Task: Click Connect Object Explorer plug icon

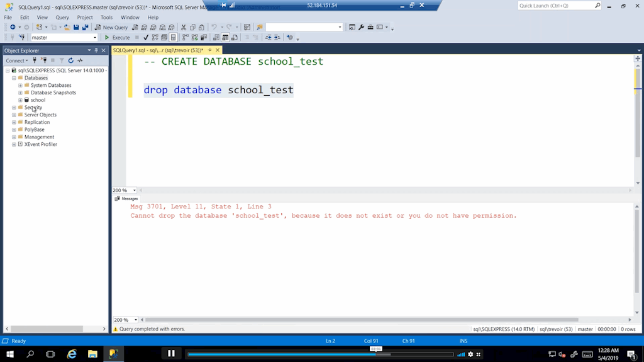Action: click(x=35, y=60)
